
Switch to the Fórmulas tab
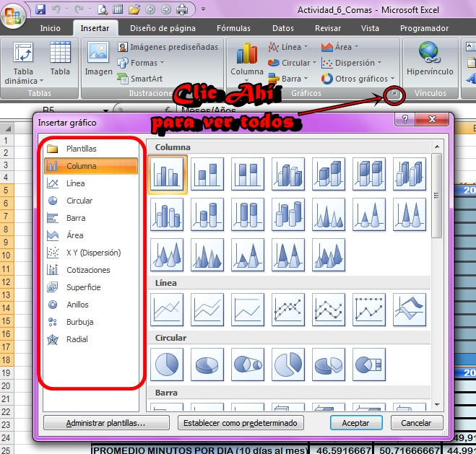[233, 28]
